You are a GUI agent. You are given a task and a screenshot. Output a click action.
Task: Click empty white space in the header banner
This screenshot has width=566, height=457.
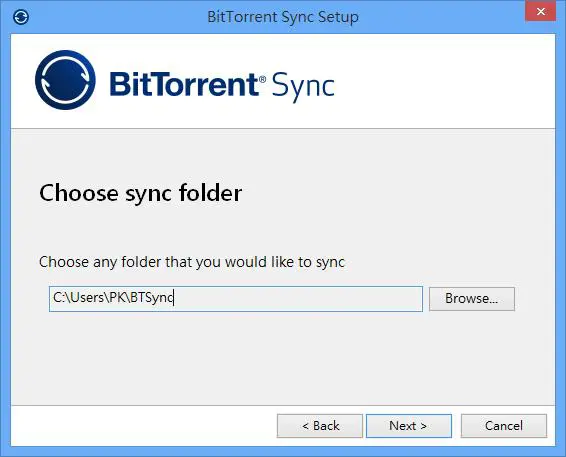pyautogui.click(x=444, y=81)
